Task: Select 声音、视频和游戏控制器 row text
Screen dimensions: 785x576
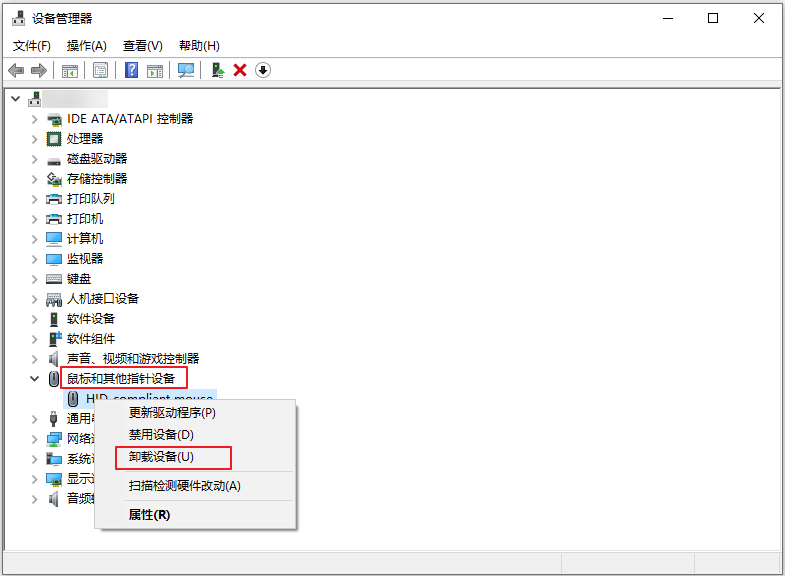Action: click(x=133, y=359)
